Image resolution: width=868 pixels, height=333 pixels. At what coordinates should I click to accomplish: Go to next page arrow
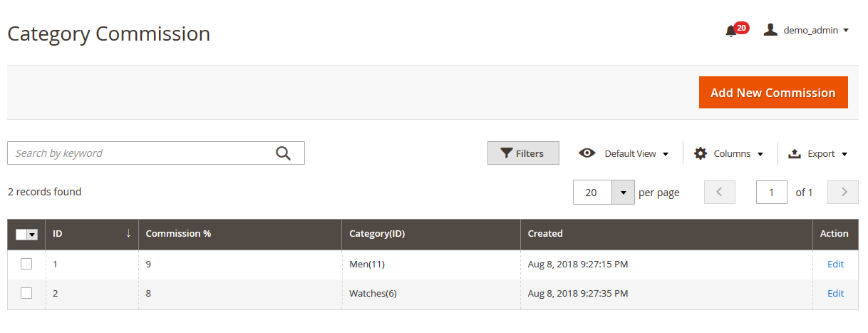tap(843, 192)
